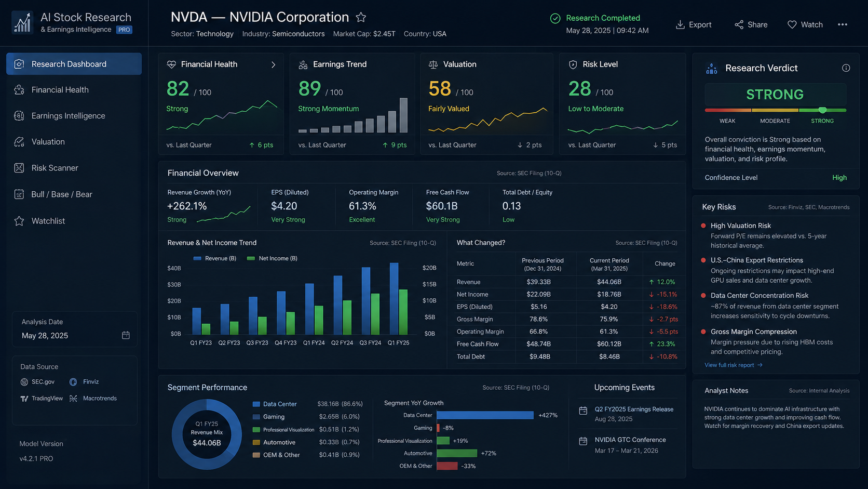Click the Automotive legend color swatch

(256, 443)
